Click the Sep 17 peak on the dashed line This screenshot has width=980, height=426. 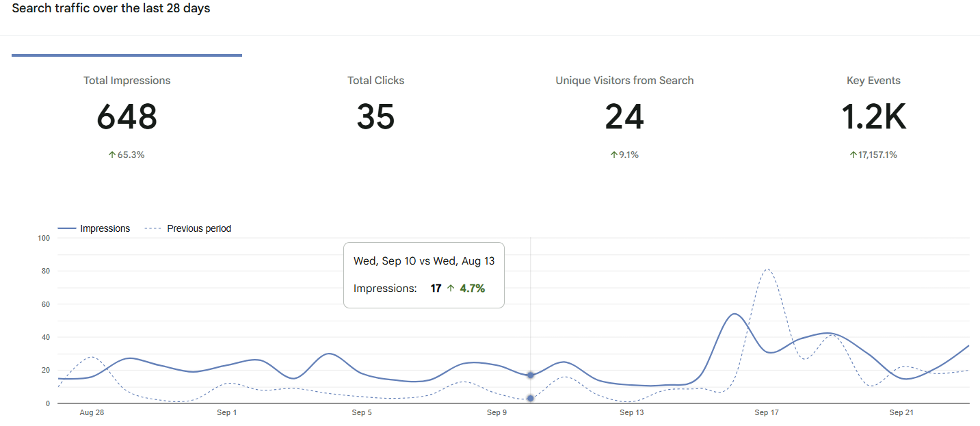[767, 270]
